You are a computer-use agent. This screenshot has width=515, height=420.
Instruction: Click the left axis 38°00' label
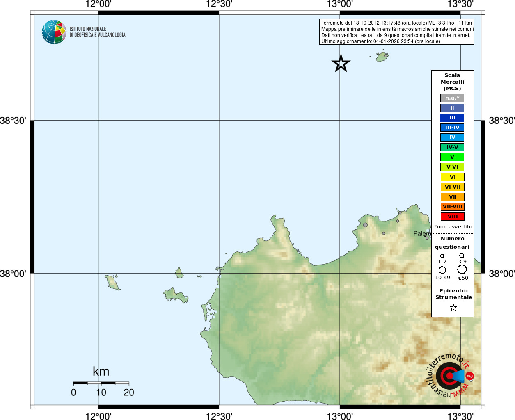pyautogui.click(x=13, y=274)
